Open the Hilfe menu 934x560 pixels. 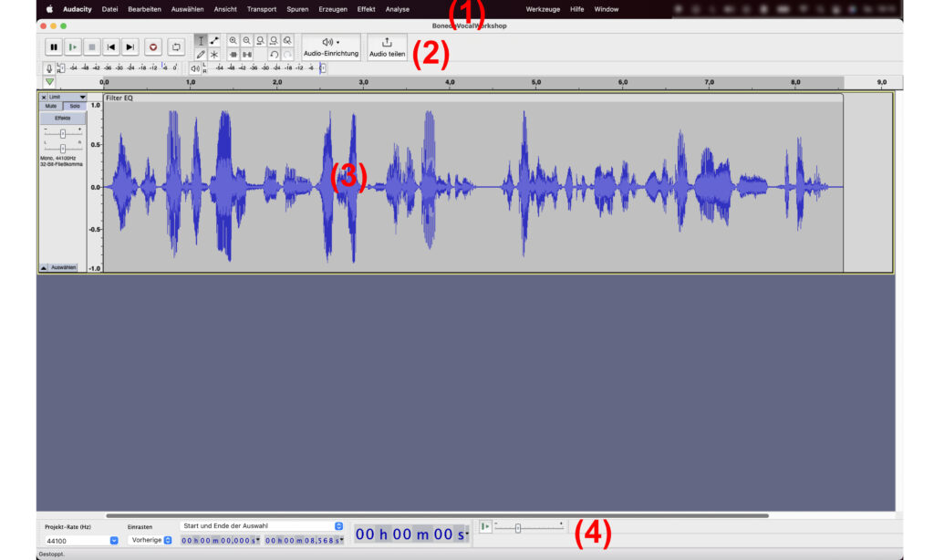coord(576,9)
